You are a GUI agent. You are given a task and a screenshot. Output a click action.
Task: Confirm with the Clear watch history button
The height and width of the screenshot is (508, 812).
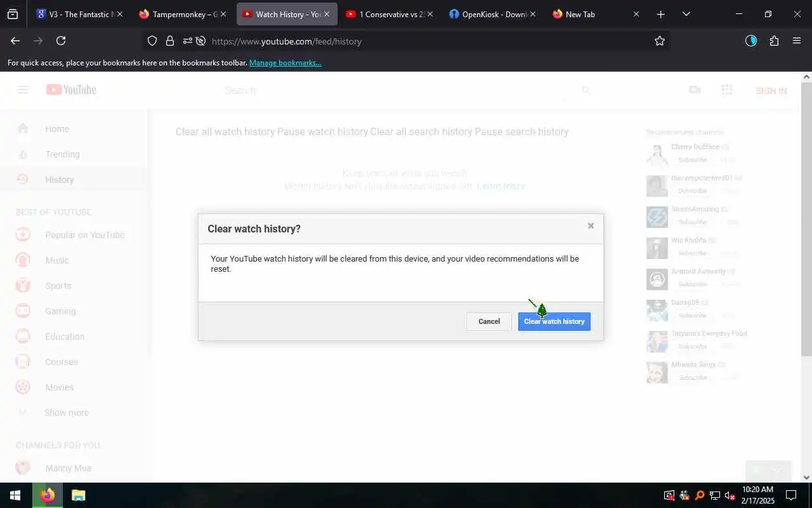[x=554, y=321]
